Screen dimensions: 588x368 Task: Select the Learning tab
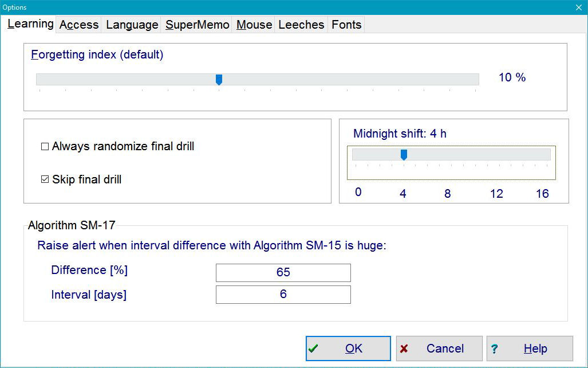(30, 24)
